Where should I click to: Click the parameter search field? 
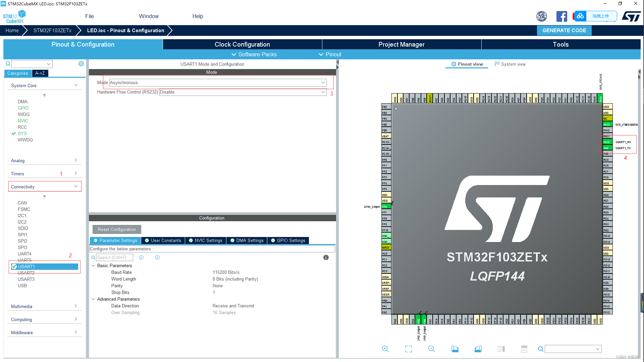114,257
